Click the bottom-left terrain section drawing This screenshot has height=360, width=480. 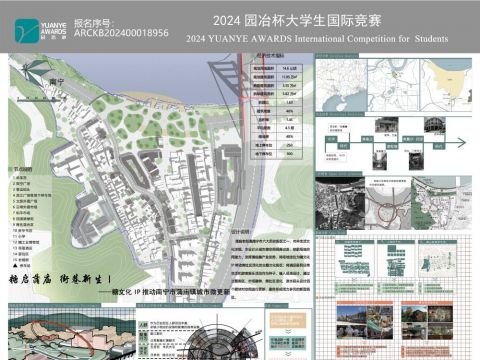tap(71, 334)
